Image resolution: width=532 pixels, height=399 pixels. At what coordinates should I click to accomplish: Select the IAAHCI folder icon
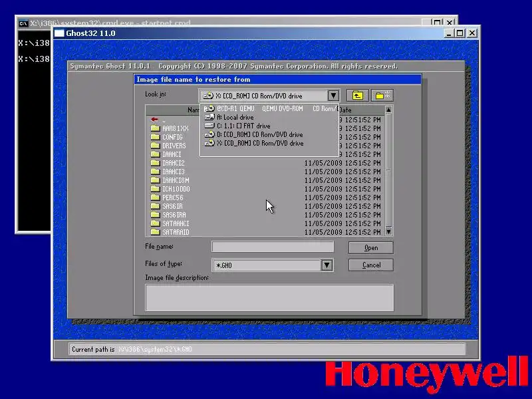(x=155, y=154)
